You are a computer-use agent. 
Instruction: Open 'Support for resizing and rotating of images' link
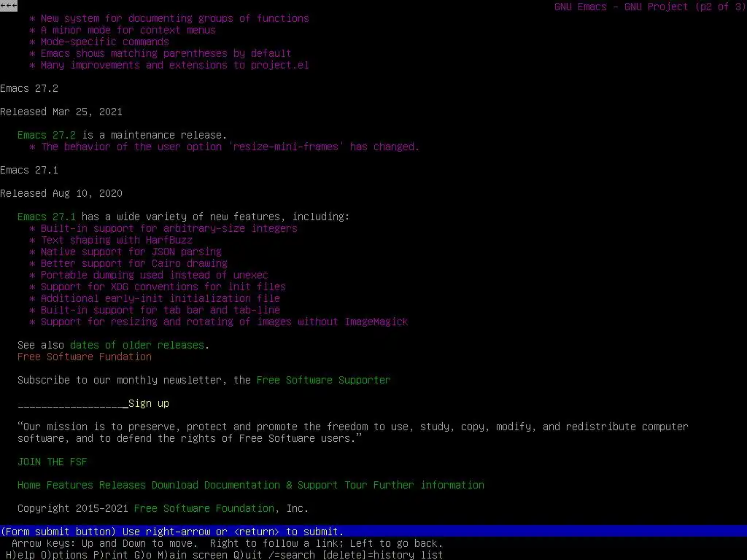[224, 322]
